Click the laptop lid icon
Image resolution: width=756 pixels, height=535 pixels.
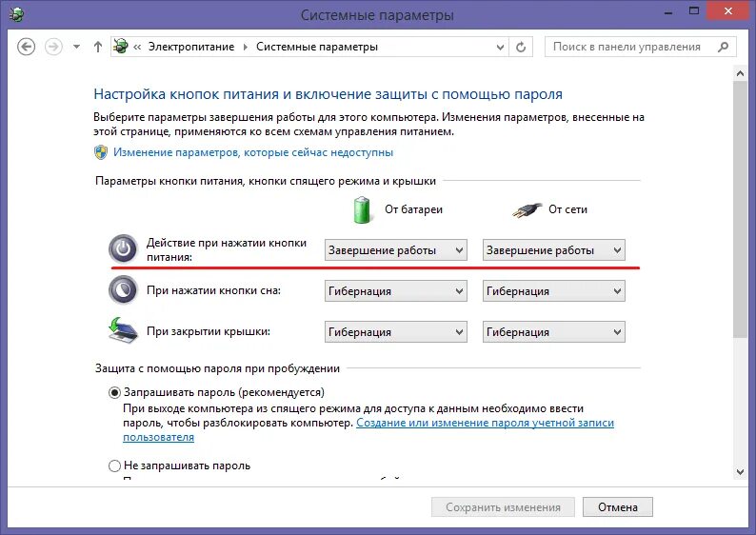coord(123,330)
